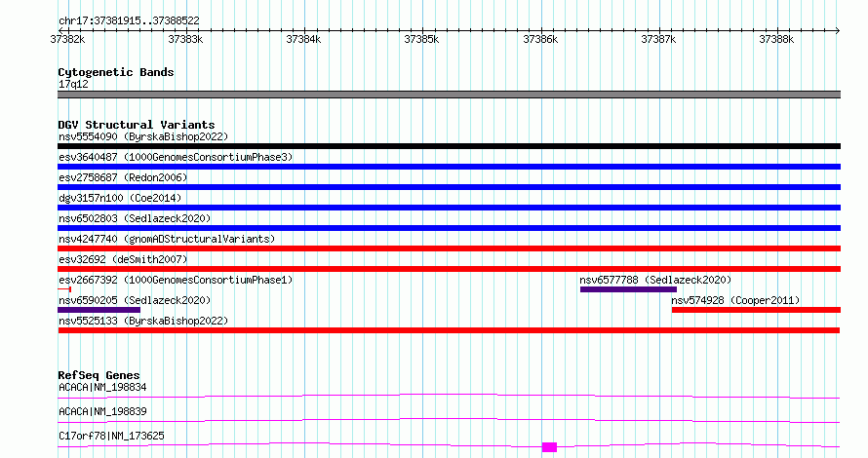Click the dgv3157n100 (Coe2014) label
Viewport: 868px width, 458px height.
tap(120, 198)
